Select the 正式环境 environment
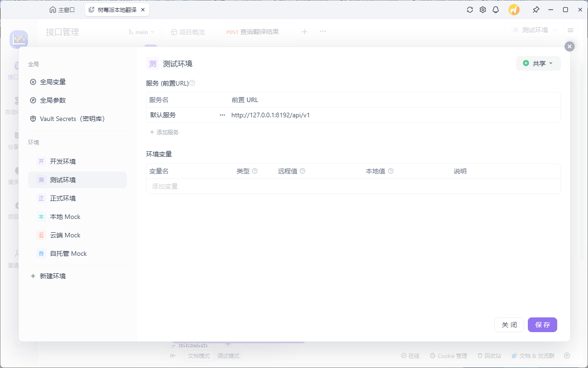This screenshot has width=588, height=368. click(x=77, y=198)
